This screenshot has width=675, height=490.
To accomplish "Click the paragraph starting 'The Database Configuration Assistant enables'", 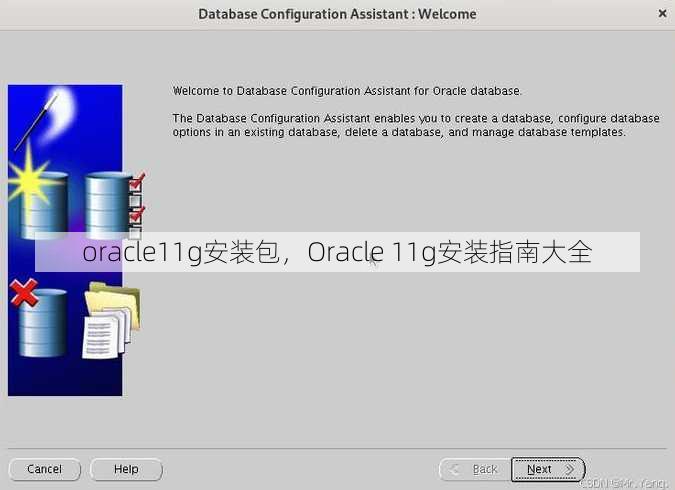I will (x=416, y=125).
